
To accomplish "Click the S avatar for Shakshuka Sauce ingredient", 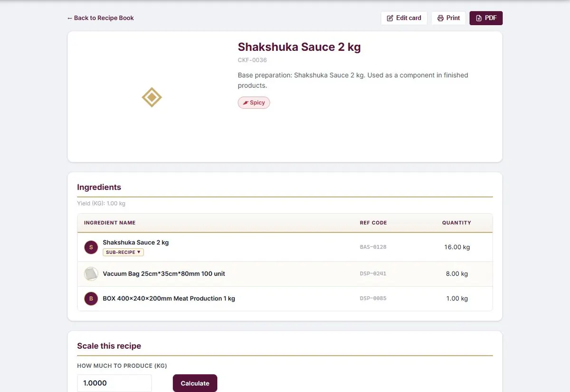I will pyautogui.click(x=91, y=247).
